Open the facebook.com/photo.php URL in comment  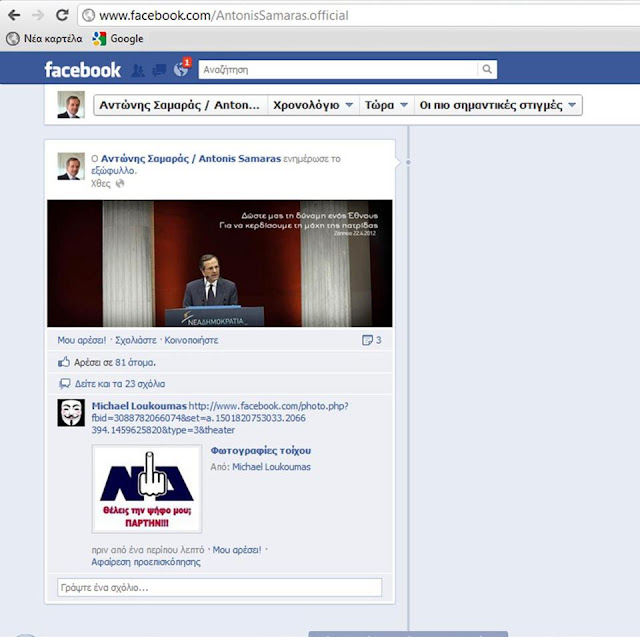click(x=220, y=418)
